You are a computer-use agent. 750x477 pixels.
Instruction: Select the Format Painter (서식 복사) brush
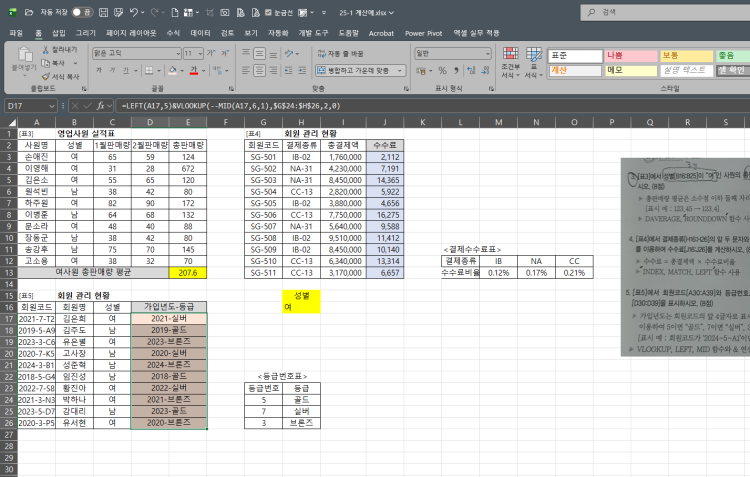pos(46,75)
